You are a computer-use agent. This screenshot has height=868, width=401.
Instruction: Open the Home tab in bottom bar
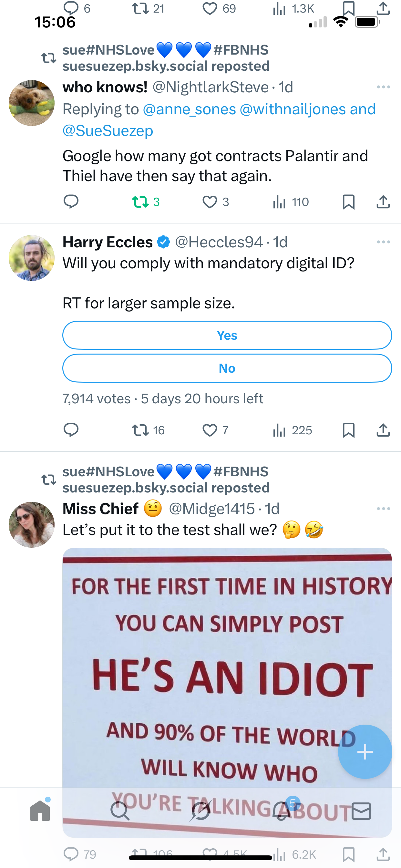40,811
